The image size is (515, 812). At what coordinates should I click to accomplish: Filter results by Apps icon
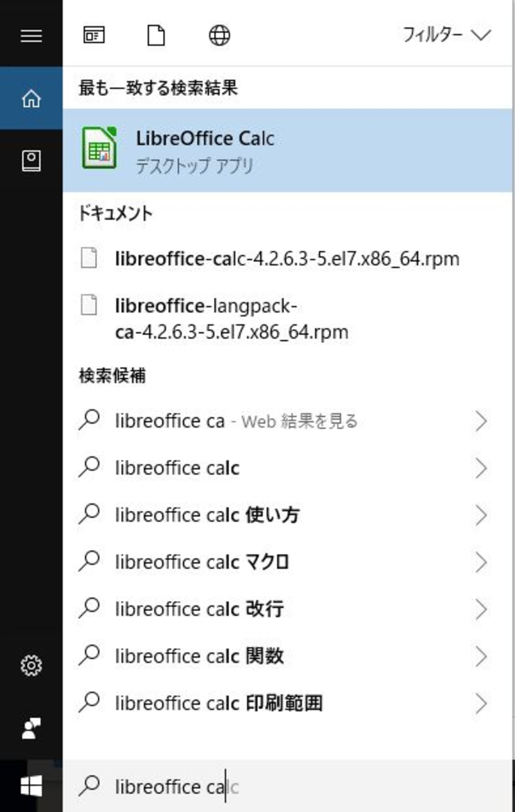pyautogui.click(x=94, y=35)
